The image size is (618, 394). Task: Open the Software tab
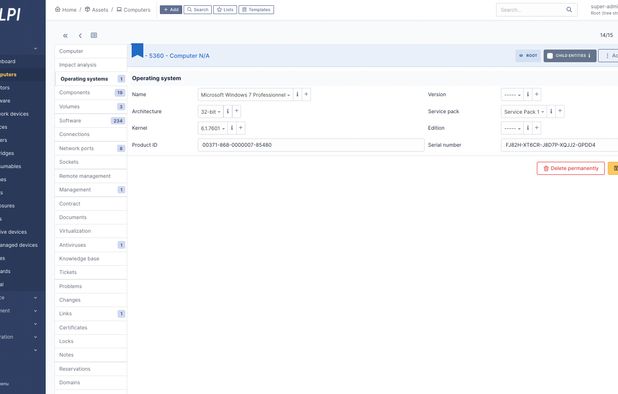pos(91,121)
